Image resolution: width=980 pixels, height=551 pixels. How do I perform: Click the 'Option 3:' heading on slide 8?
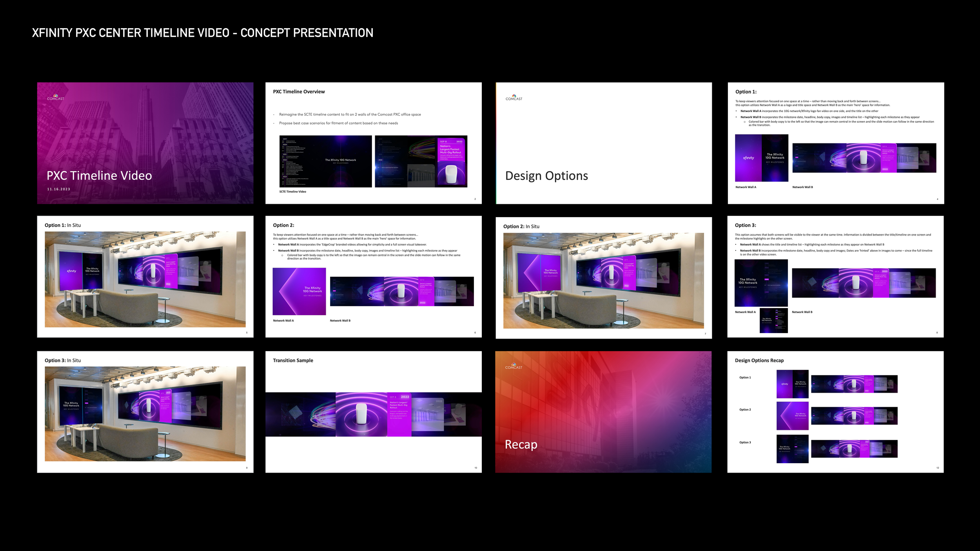[746, 225]
